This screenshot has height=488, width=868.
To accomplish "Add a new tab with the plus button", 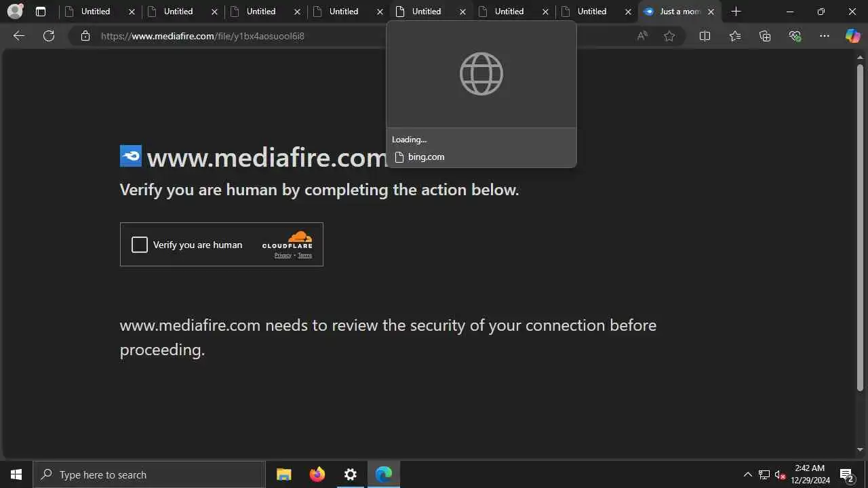I will coord(736,12).
